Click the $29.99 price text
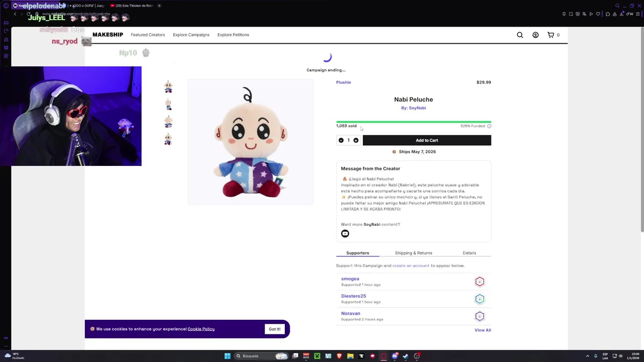 click(484, 82)
